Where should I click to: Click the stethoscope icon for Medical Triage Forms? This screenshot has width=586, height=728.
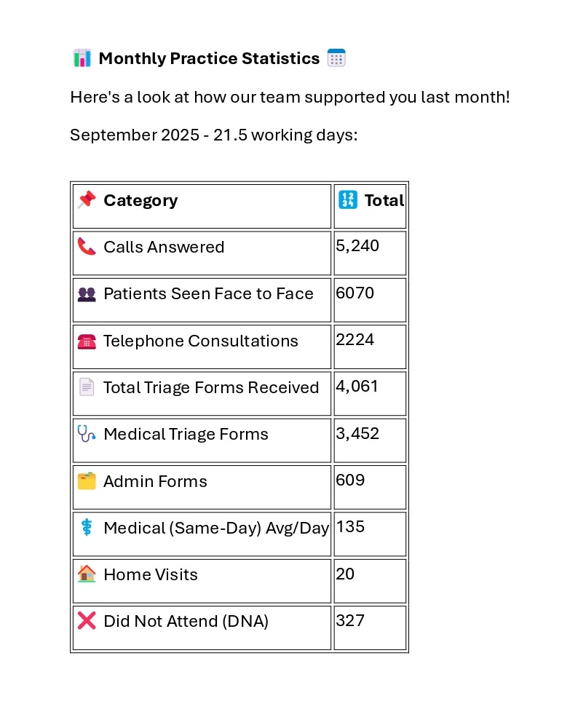(87, 434)
